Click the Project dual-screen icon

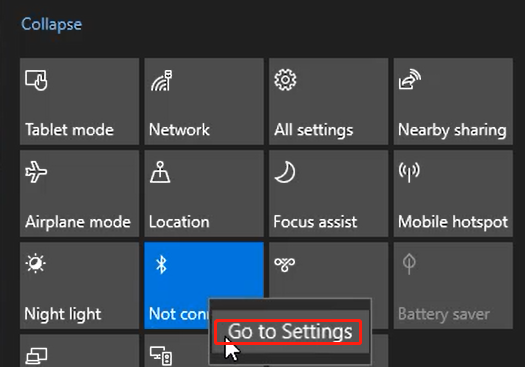pos(36,356)
